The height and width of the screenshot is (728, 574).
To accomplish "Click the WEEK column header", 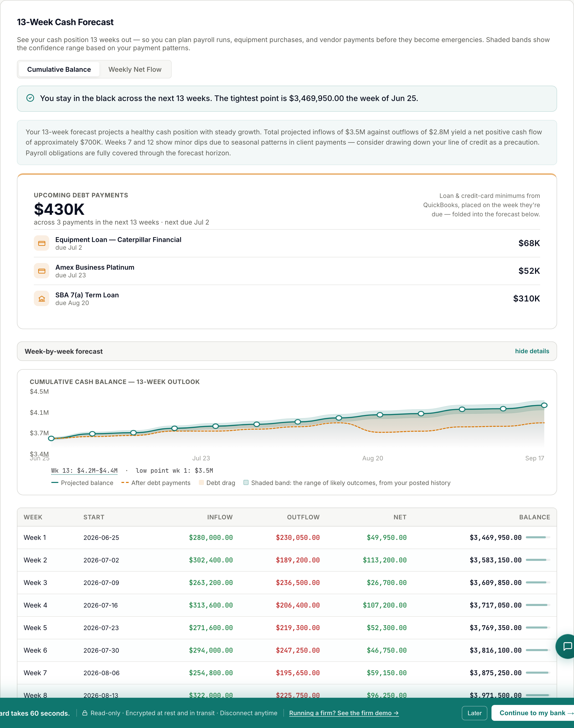I will click(33, 517).
